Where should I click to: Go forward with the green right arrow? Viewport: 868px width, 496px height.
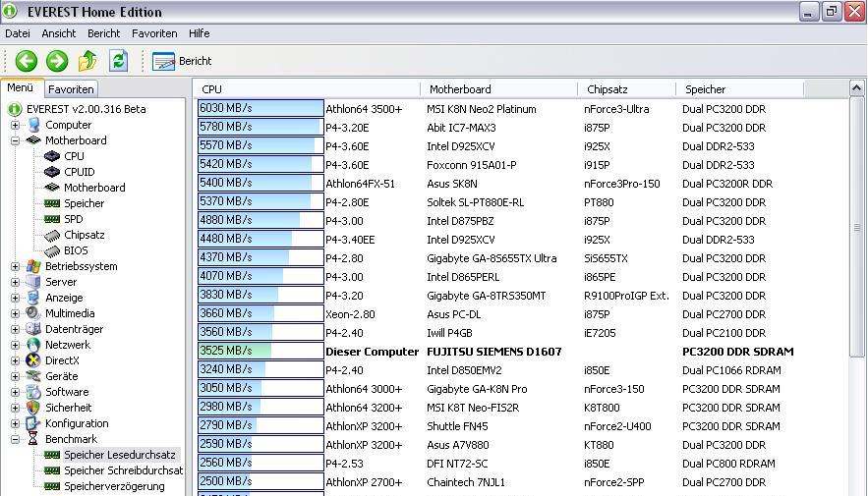pos(56,61)
